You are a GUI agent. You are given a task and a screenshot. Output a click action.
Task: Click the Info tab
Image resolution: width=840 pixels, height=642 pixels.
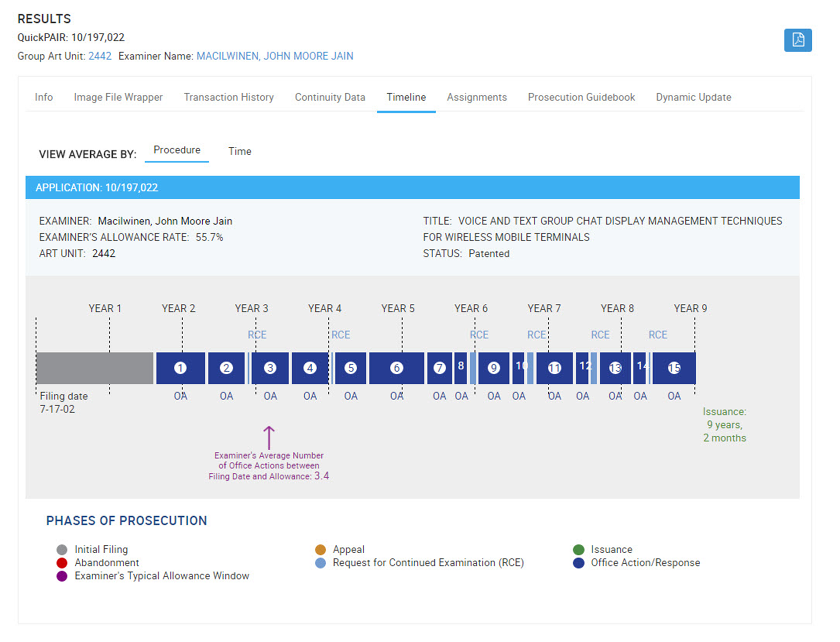coord(44,97)
